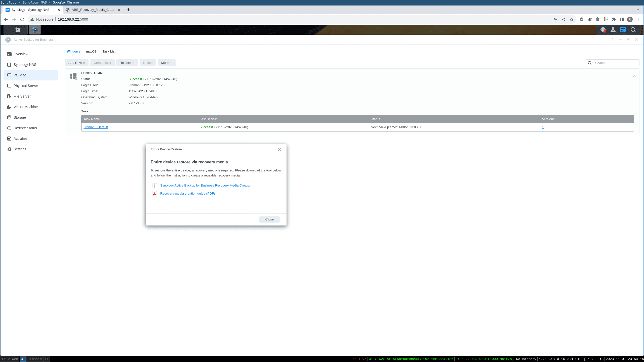644x362 pixels.
Task: Switch to workspace 8:music in status bar
Action: pyautogui.click(x=35, y=359)
